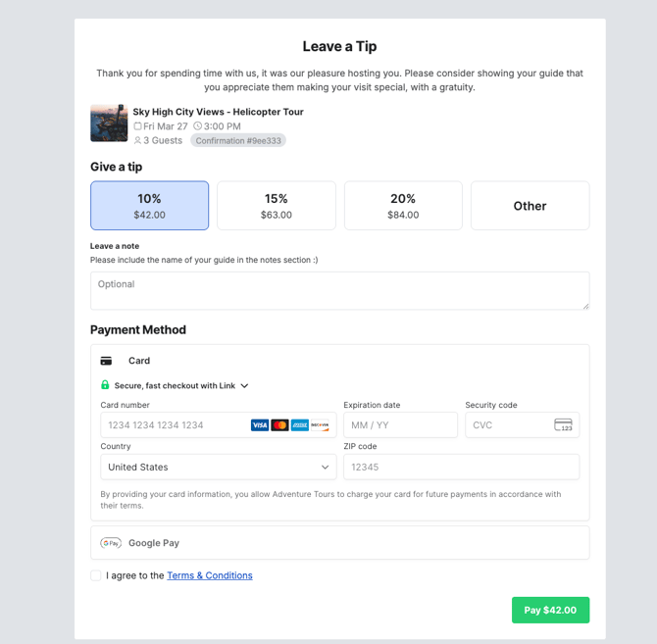The height and width of the screenshot is (644, 657).
Task: Select the Card payment method
Action: click(x=138, y=361)
